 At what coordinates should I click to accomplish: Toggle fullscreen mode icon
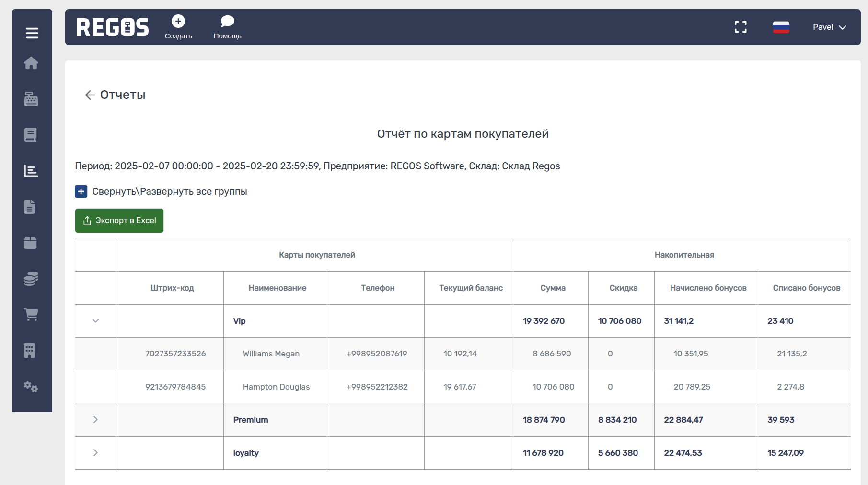pyautogui.click(x=741, y=27)
